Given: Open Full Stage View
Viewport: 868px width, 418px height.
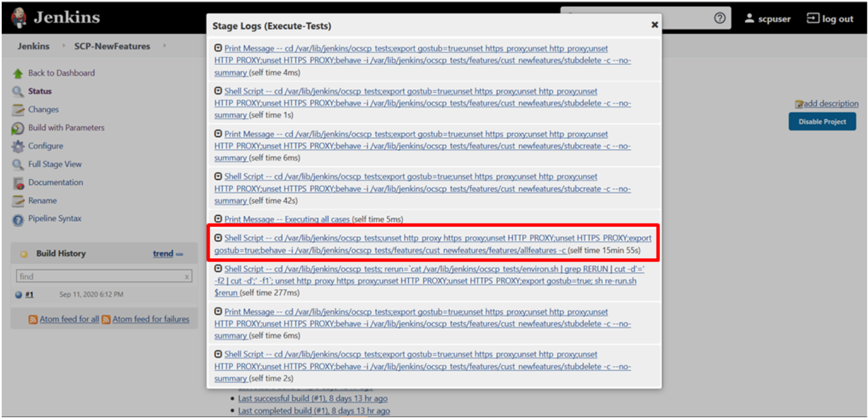Looking at the screenshot, I should pyautogui.click(x=55, y=164).
